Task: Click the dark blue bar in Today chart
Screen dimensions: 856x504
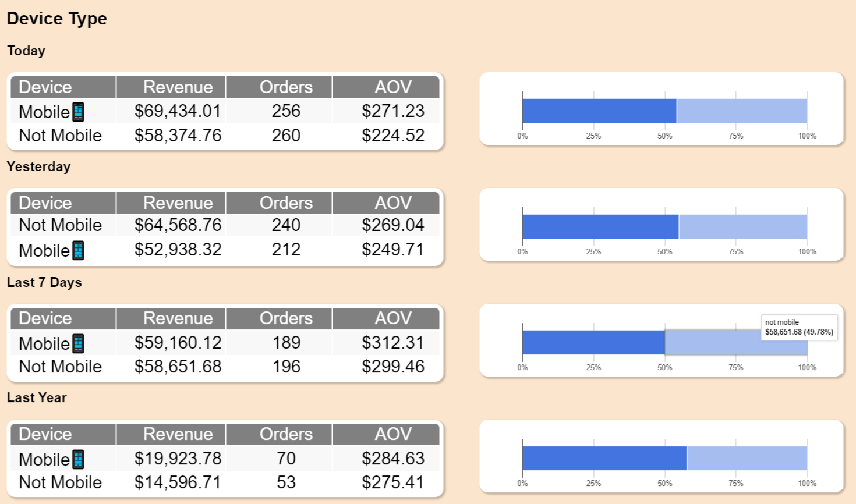Action: (599, 111)
